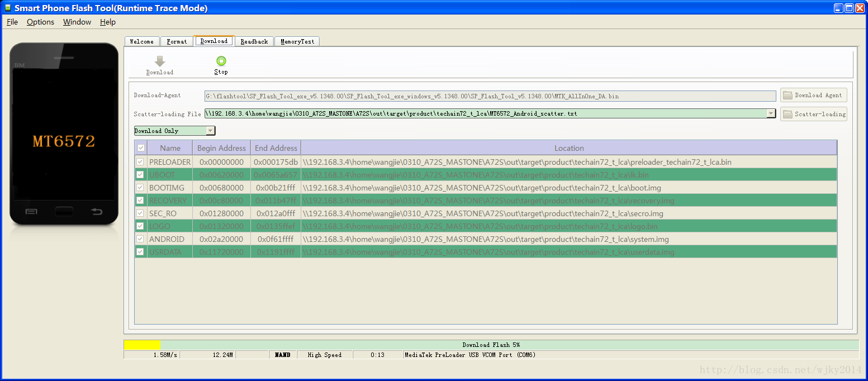The width and height of the screenshot is (868, 381).
Task: Click the RECOVERY name cell
Action: tap(170, 201)
